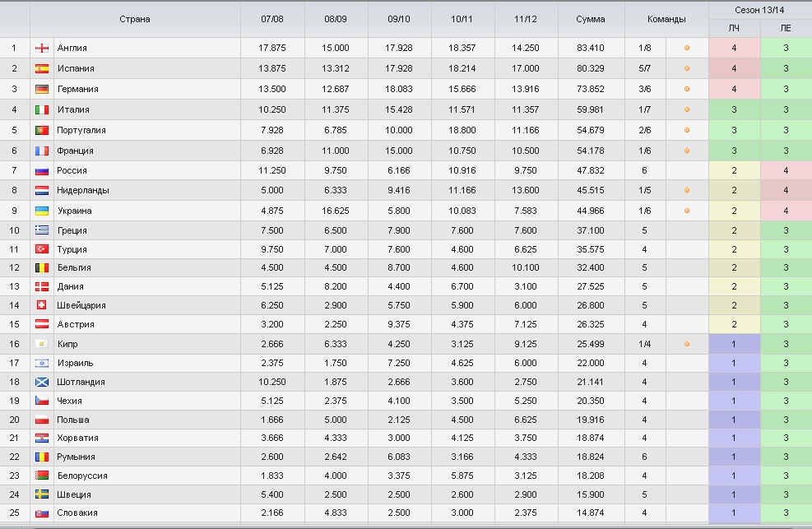This screenshot has height=529, width=812.
Task: Click the Scotland flag icon
Action: pyautogui.click(x=41, y=382)
